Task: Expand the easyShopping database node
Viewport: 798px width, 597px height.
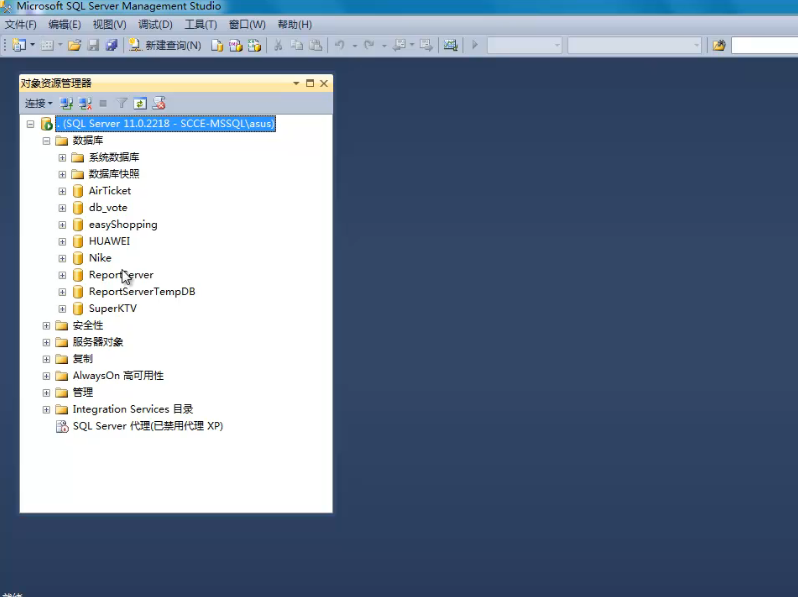Action: click(x=62, y=225)
